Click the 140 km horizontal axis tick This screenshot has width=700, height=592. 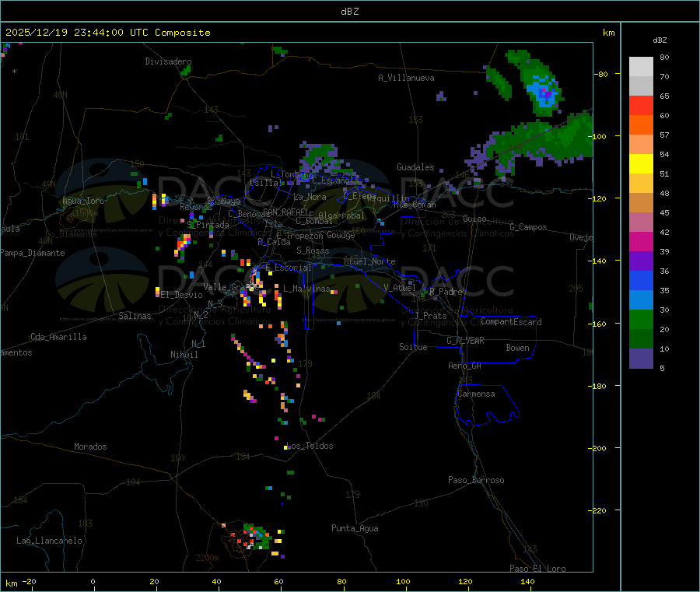[x=527, y=581]
